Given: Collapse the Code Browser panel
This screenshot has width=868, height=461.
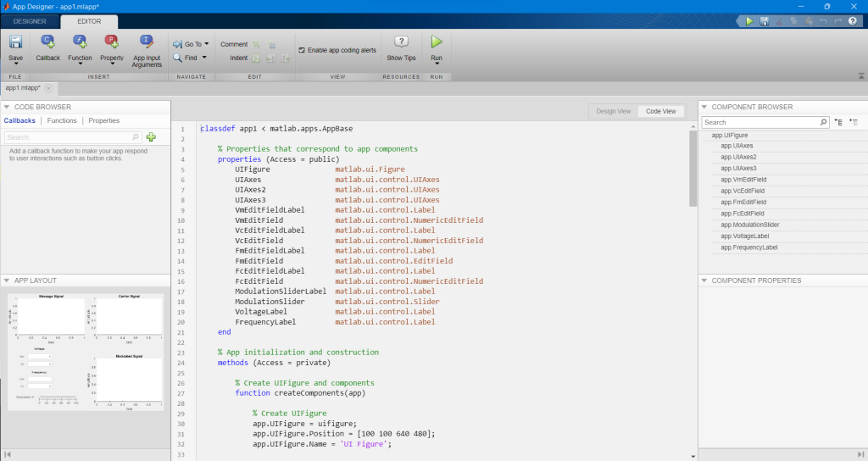Looking at the screenshot, I should point(7,107).
